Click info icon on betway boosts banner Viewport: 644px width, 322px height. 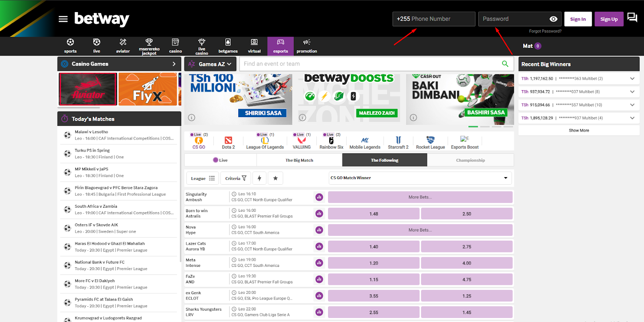[x=303, y=118]
